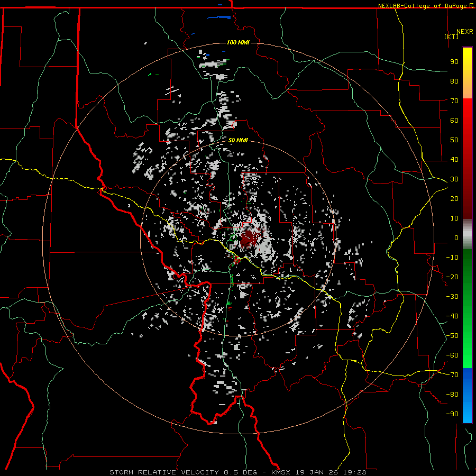Image resolution: width=476 pixels, height=476 pixels.
Task: Pick the light blue segment near -90
Action: click(467, 413)
